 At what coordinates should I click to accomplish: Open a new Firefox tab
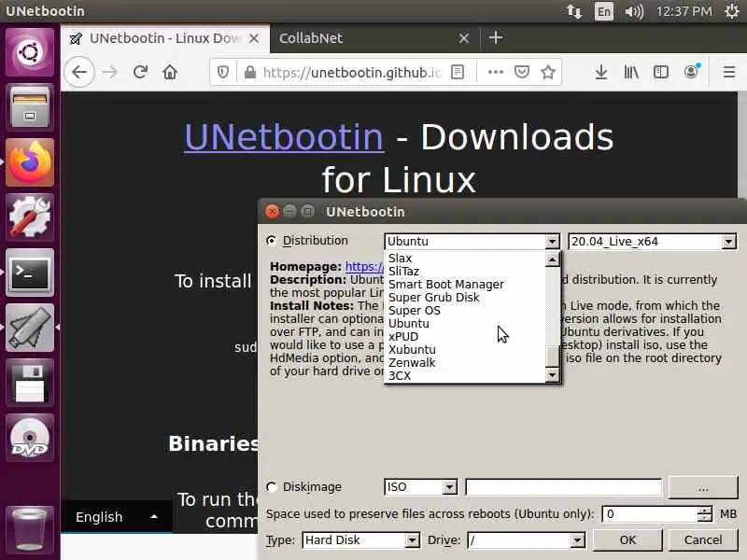496,37
